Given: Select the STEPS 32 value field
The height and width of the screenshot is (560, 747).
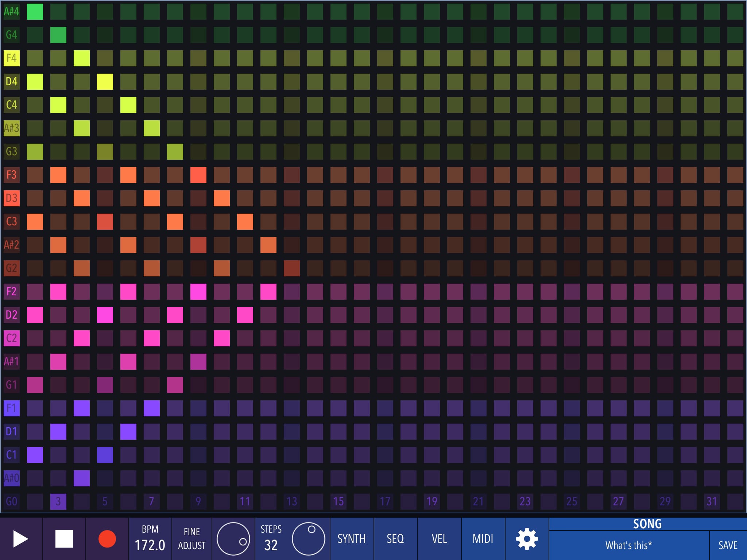Looking at the screenshot, I should 271,539.
